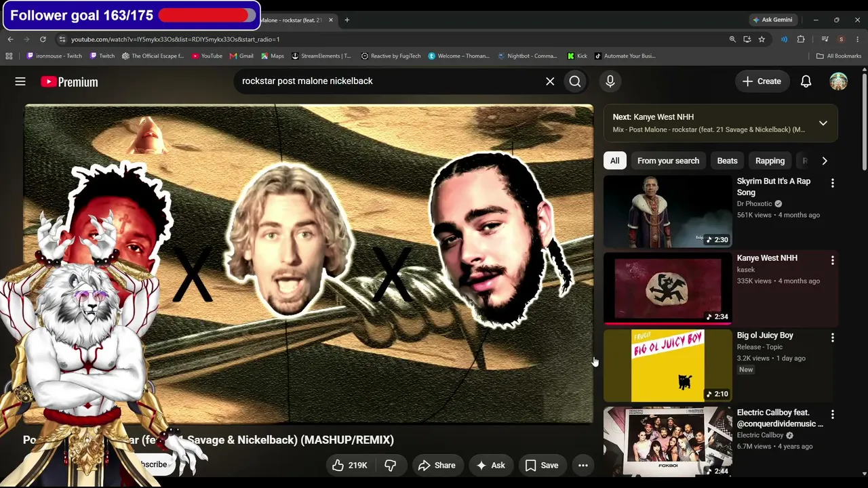Open a new browser tab

[347, 20]
